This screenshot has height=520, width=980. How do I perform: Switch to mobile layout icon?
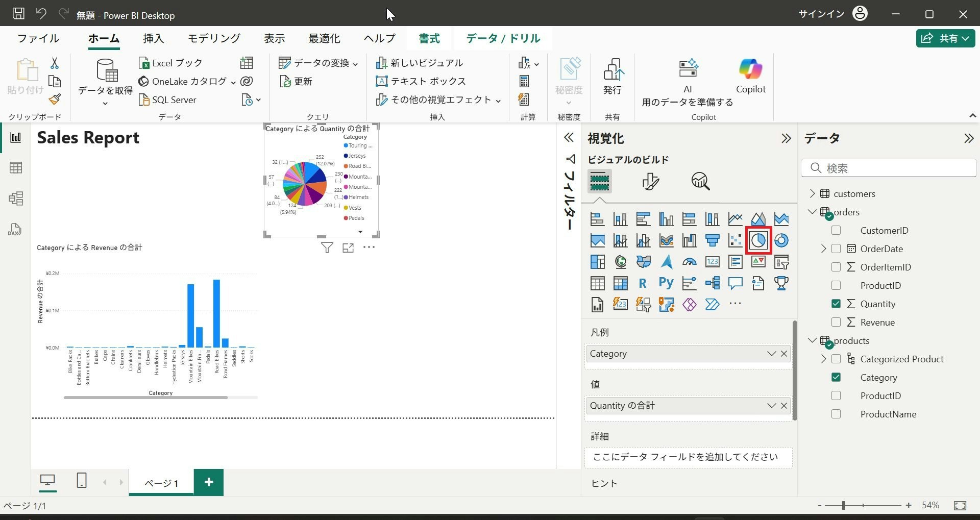click(81, 480)
